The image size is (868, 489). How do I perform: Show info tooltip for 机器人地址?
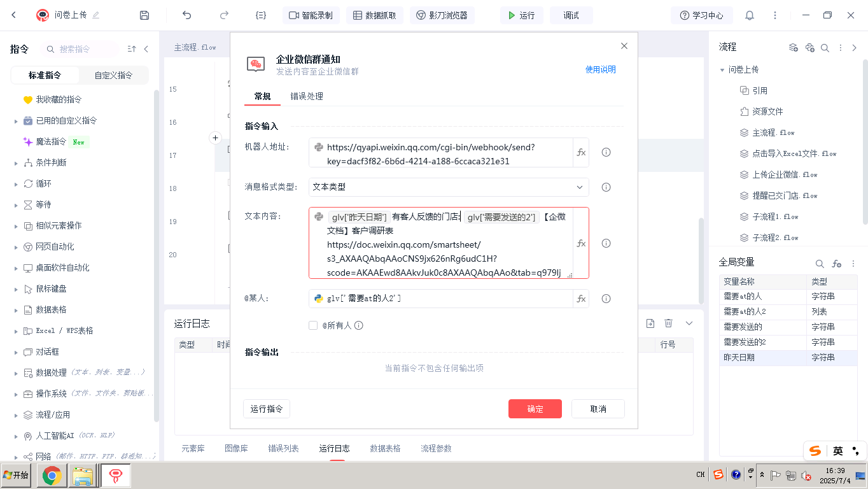pos(606,152)
